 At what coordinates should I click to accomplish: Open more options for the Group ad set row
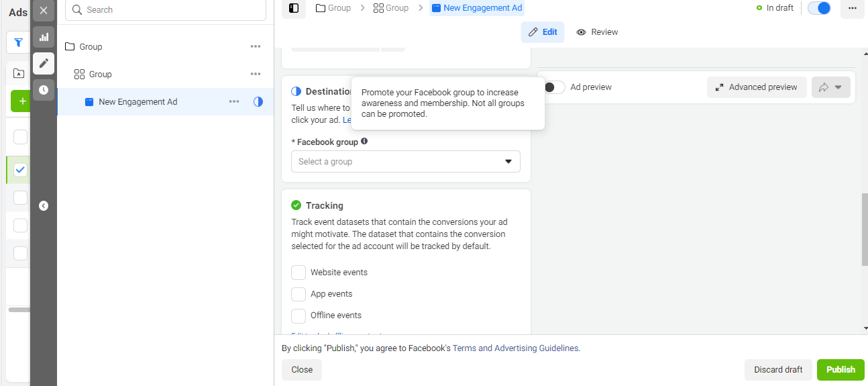click(256, 74)
